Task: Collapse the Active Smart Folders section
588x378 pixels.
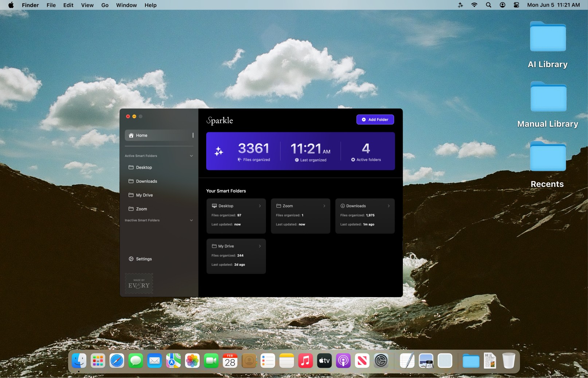Action: (191, 156)
